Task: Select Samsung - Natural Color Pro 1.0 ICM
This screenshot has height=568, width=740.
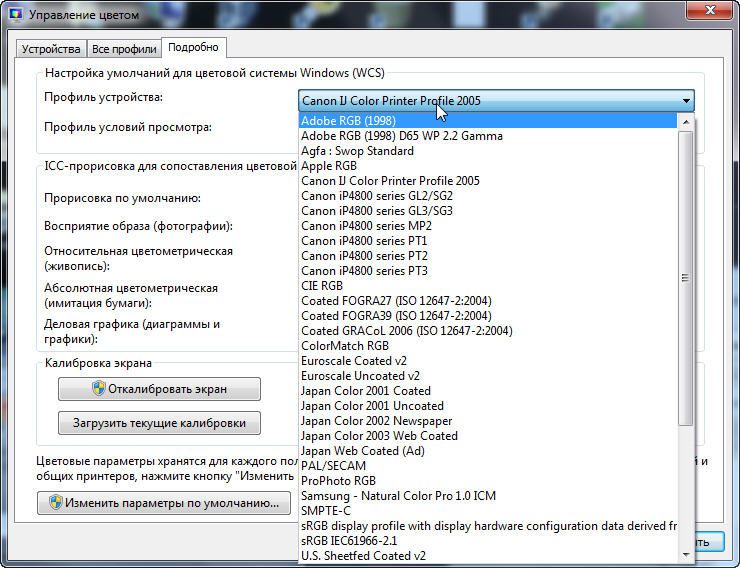Action: tap(488, 496)
